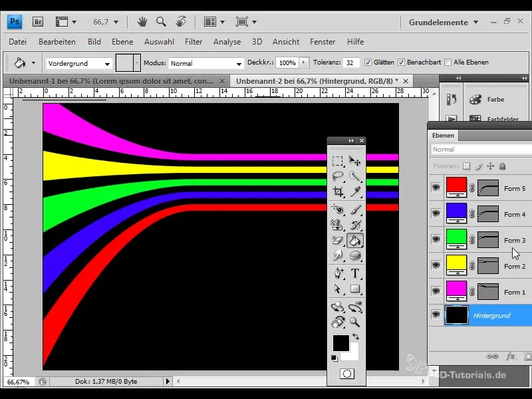This screenshot has height=399, width=532.
Task: Enable the Alle Ebenen checkbox
Action: click(448, 62)
